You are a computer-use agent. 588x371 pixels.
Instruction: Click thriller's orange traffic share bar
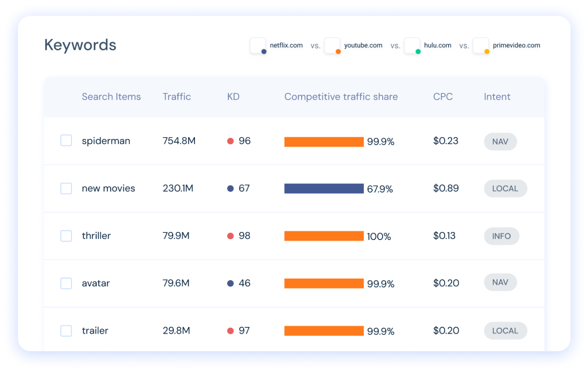[324, 236]
